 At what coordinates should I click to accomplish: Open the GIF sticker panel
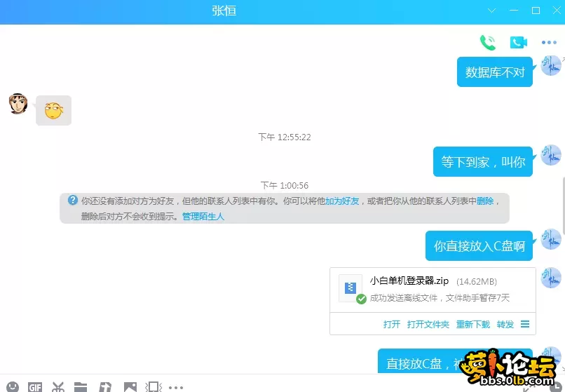(x=35, y=387)
